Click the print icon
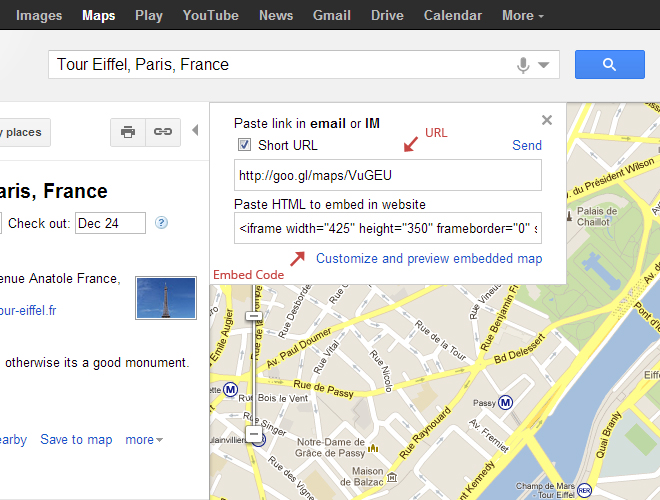 [x=128, y=132]
